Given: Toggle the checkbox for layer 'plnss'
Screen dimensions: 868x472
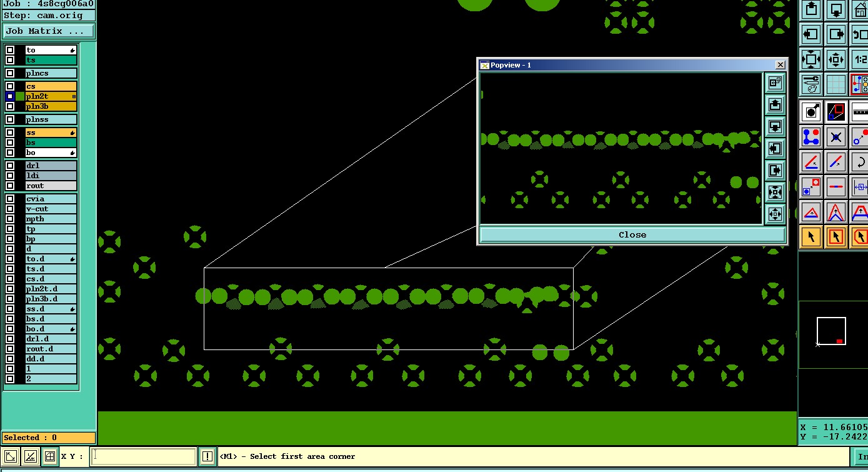Looking at the screenshot, I should click(x=10, y=119).
